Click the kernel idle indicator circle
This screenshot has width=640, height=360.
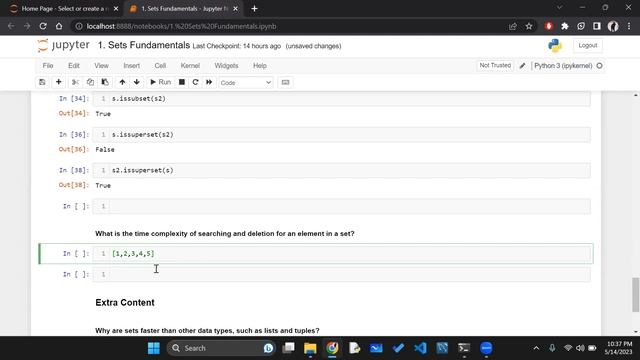[x=599, y=66]
